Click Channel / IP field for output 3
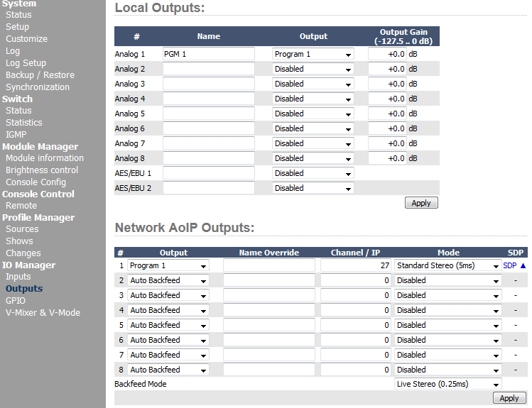The height and width of the screenshot is (408, 532). tap(356, 295)
